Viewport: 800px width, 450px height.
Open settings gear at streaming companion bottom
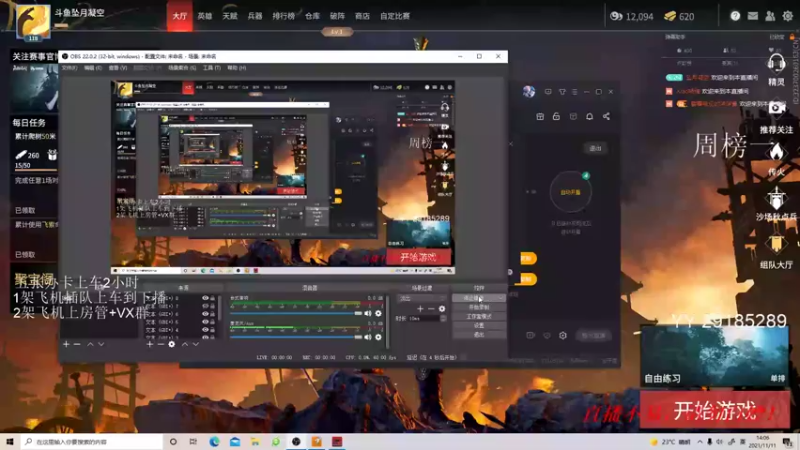tap(563, 335)
